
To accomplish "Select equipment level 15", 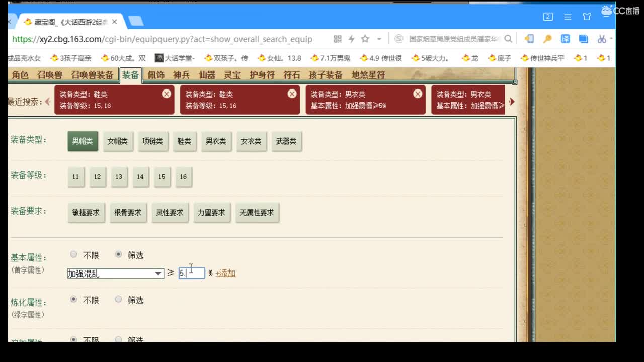I will click(162, 177).
